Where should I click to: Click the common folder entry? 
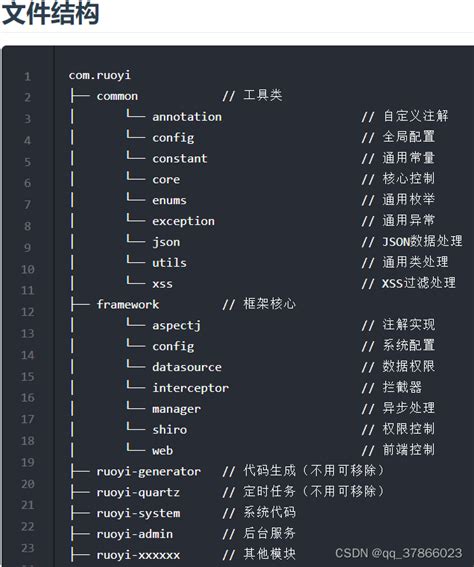pos(117,96)
